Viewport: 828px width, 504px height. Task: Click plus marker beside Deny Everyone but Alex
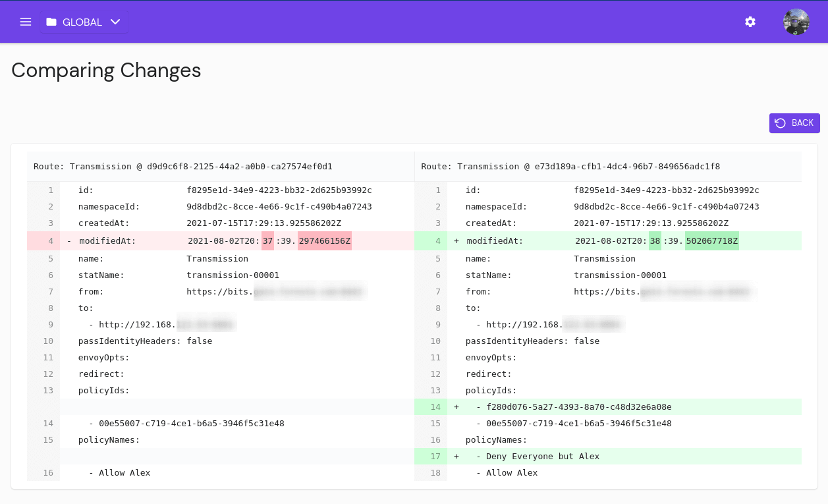456,457
